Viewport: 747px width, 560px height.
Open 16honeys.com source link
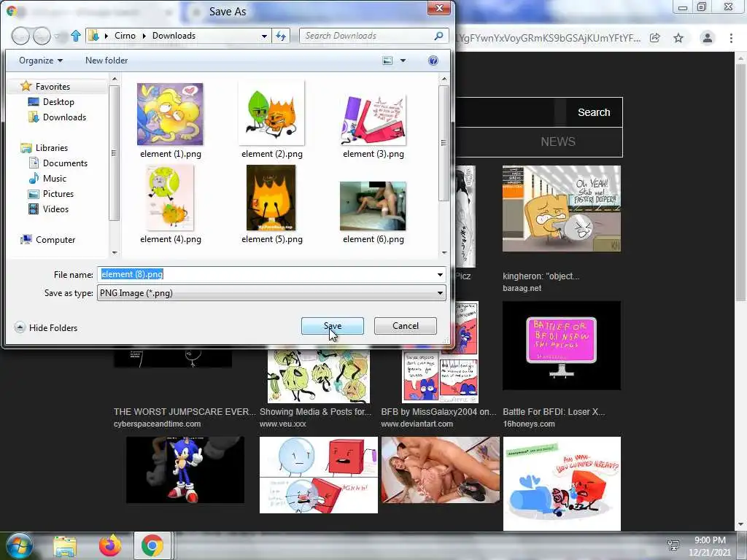pos(529,424)
